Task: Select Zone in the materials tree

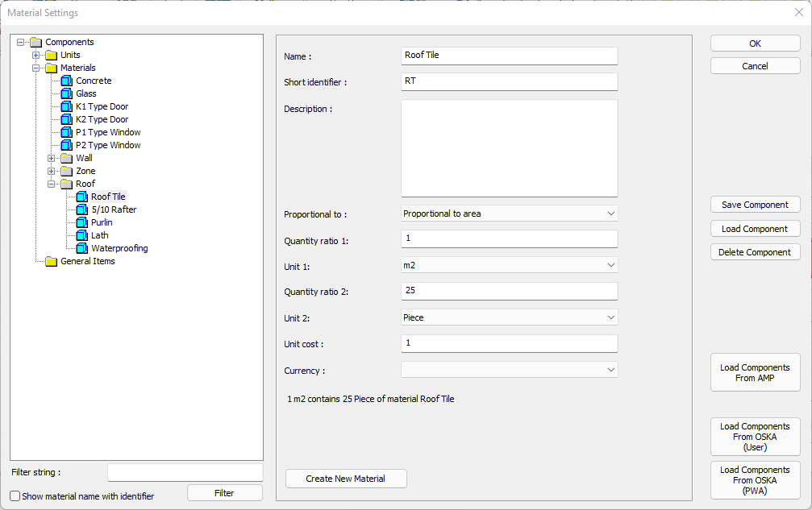Action: click(85, 171)
